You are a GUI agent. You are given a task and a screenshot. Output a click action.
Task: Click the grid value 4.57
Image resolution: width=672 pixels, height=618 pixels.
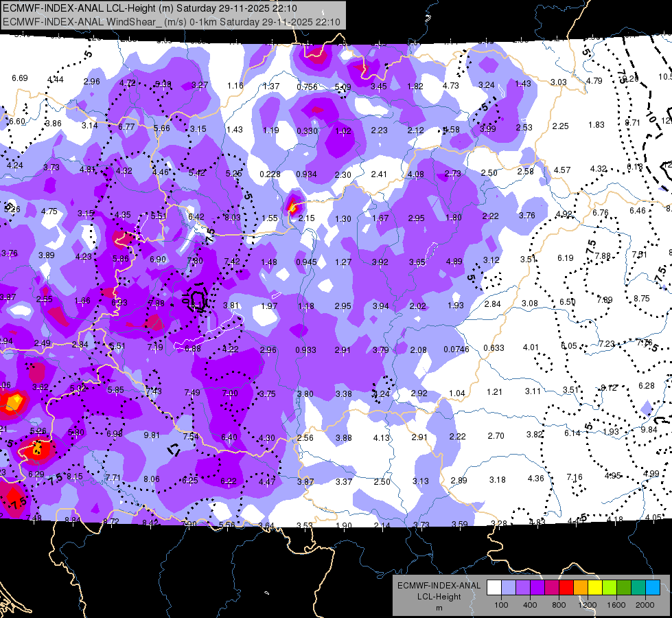point(562,170)
